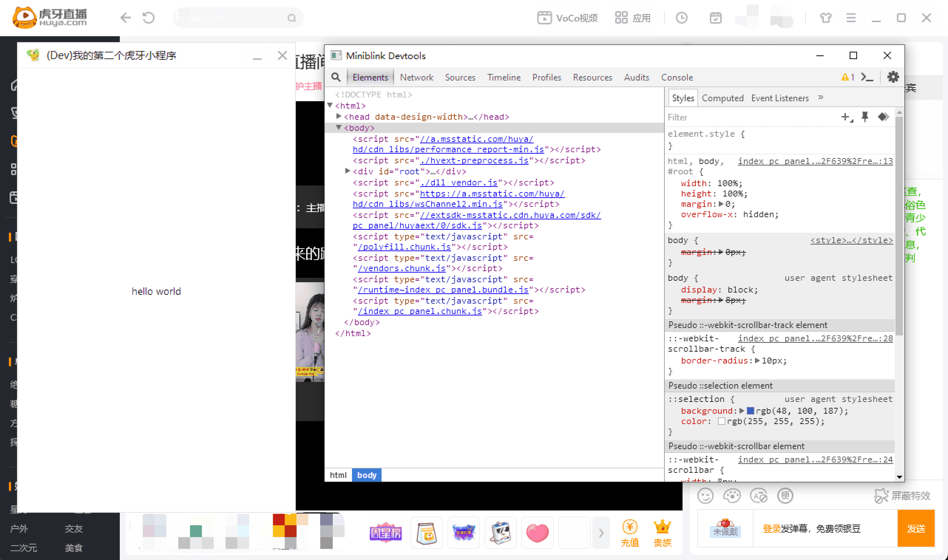Open the devtools settings gear
The height and width of the screenshot is (560, 948).
(893, 77)
